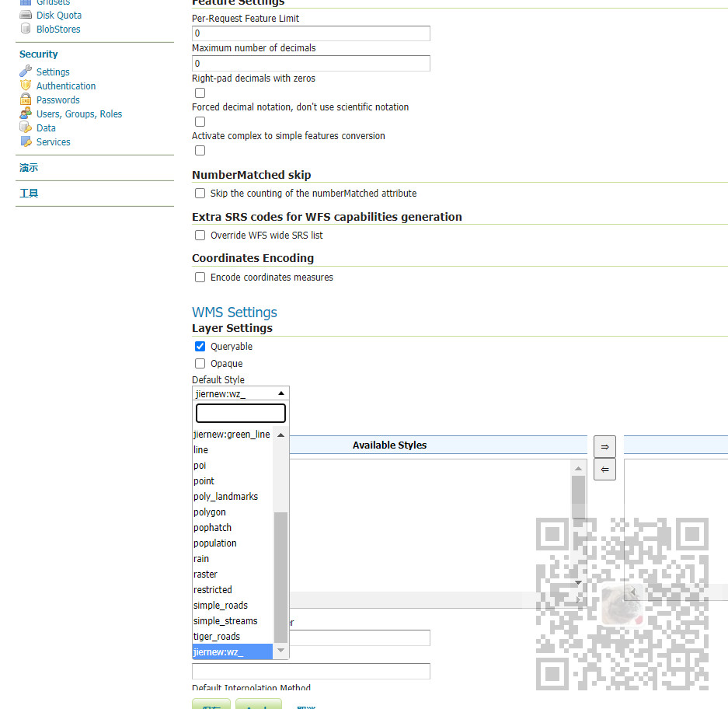Click the Security Settings wrench icon

pyautogui.click(x=26, y=72)
